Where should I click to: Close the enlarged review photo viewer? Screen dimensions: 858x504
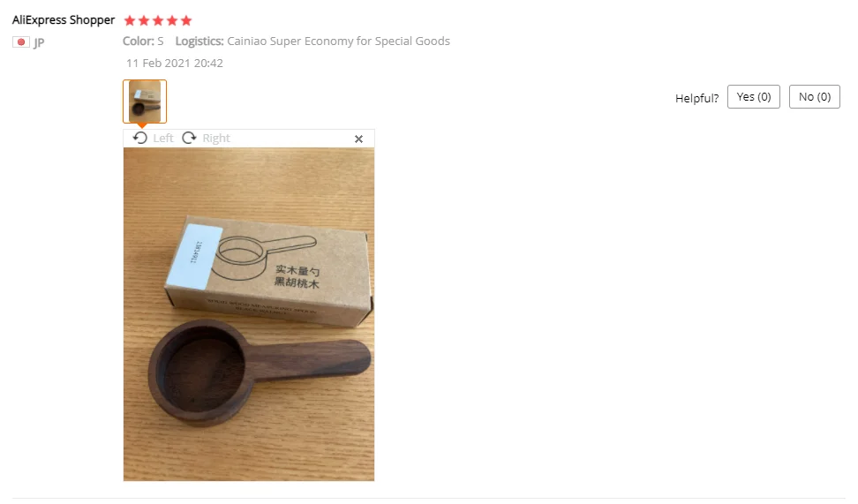[x=358, y=139]
